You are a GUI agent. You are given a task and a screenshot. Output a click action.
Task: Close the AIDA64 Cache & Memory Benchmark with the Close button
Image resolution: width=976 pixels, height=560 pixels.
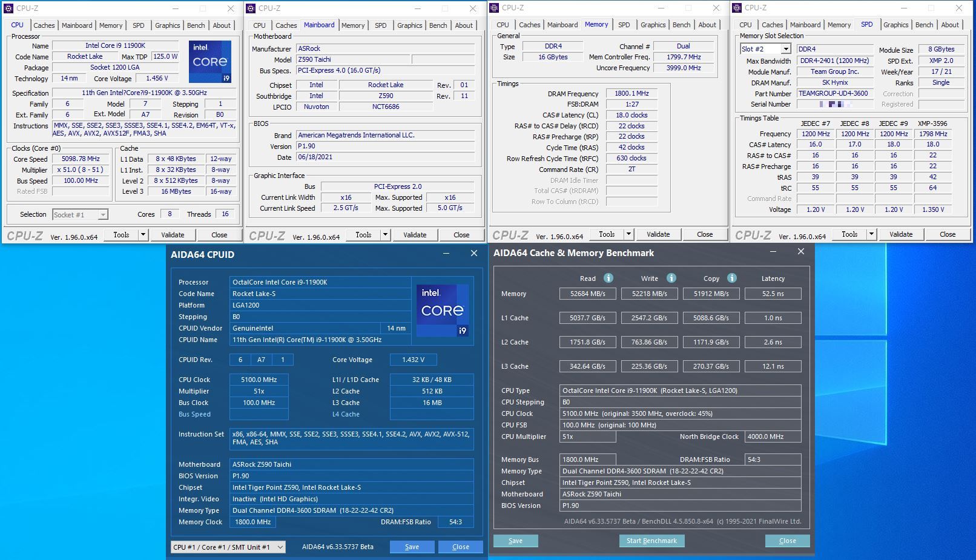787,541
